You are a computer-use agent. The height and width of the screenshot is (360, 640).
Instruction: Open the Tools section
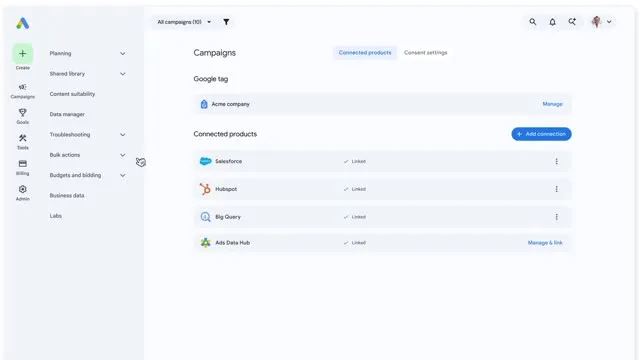(x=22, y=142)
